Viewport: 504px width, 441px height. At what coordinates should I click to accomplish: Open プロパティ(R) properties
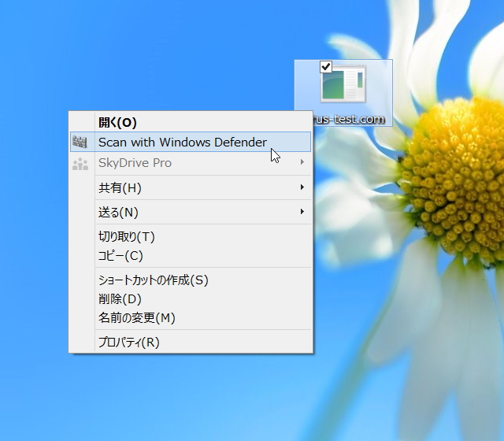pyautogui.click(x=191, y=342)
